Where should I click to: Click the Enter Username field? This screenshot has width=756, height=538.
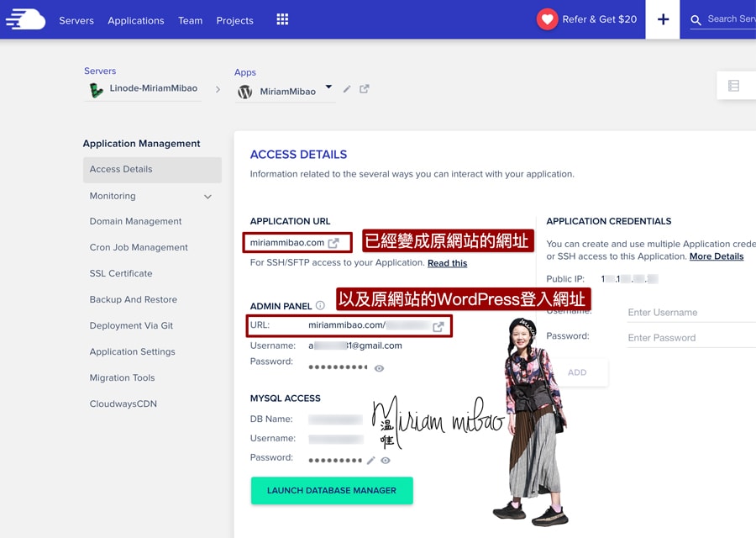(691, 312)
